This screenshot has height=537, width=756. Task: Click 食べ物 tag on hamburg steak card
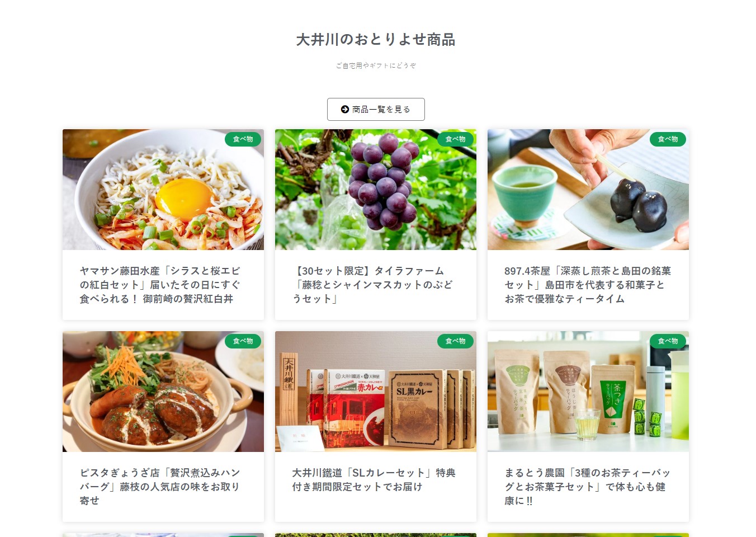coord(243,341)
